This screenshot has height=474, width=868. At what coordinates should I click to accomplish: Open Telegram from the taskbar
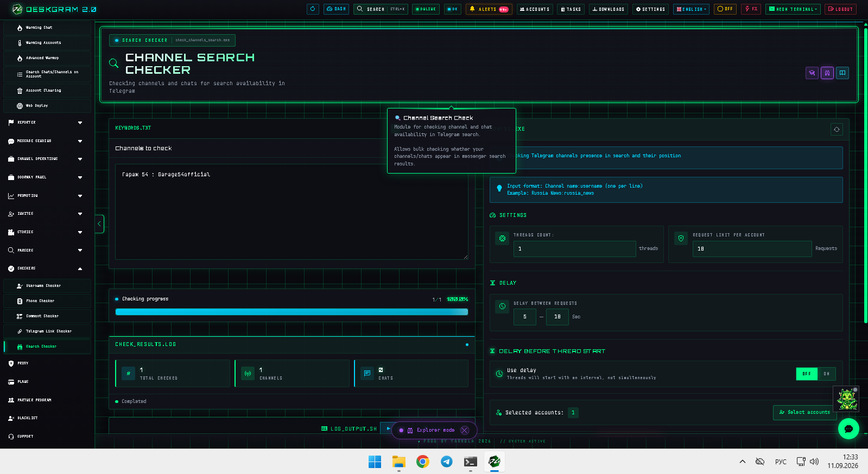(x=447, y=462)
